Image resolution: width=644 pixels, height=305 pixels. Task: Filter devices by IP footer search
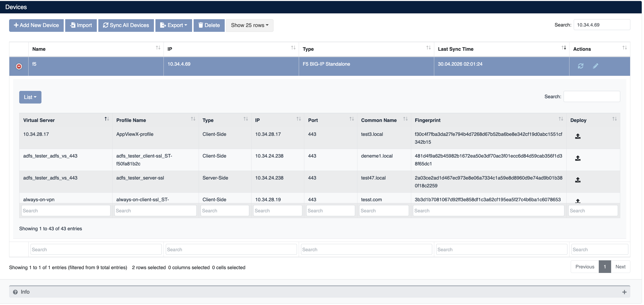point(231,249)
